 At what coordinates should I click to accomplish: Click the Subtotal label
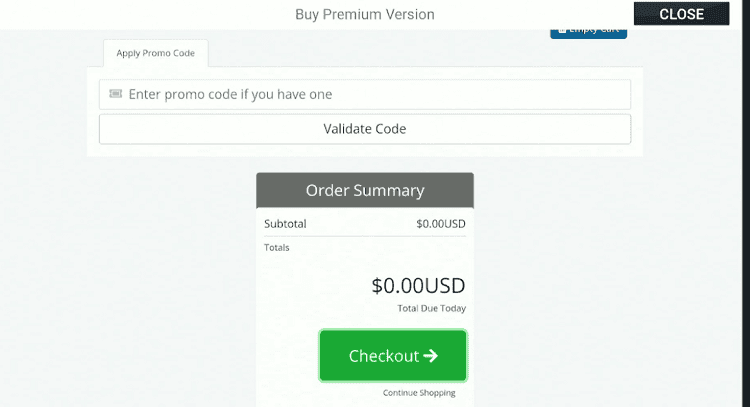pyautogui.click(x=285, y=224)
